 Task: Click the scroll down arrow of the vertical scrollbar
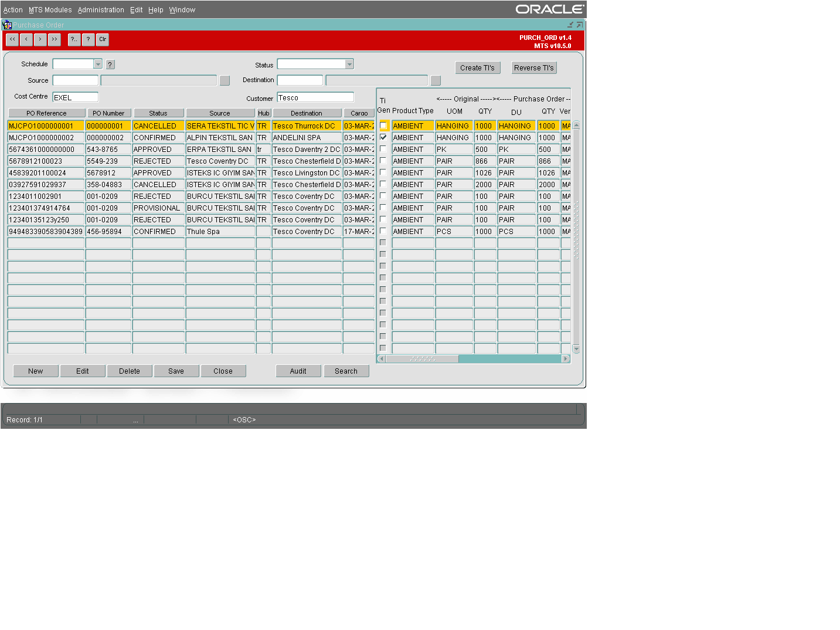[576, 349]
